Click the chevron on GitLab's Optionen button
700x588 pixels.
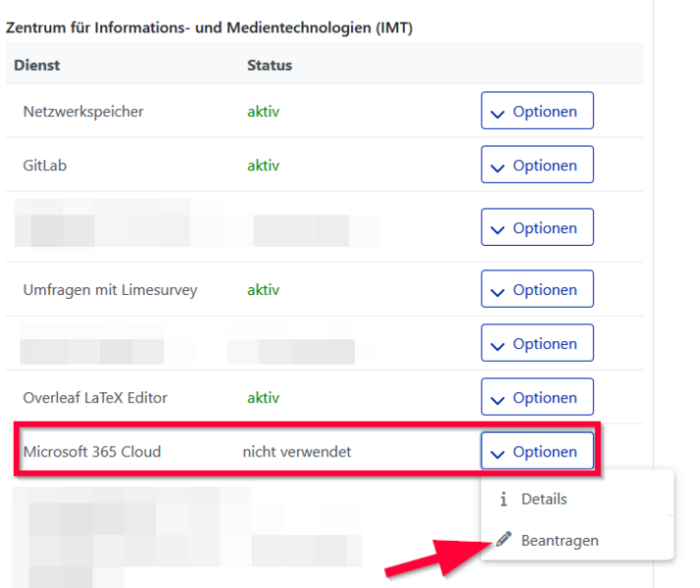[497, 167]
